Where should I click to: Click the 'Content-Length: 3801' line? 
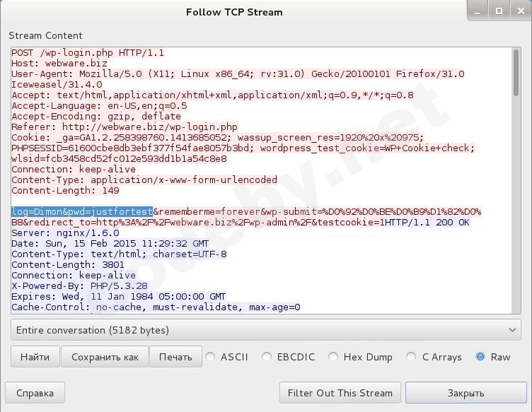coord(68,264)
